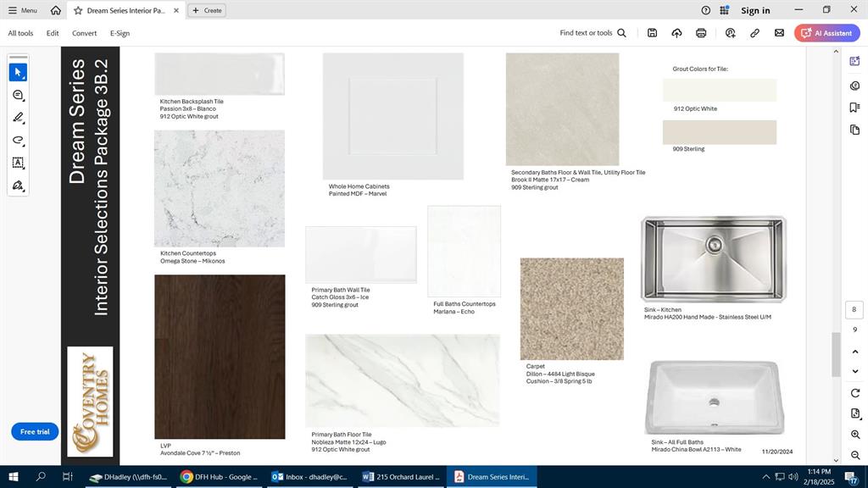The width and height of the screenshot is (868, 488).
Task: Select the freehand draw tool
Action: point(19,141)
